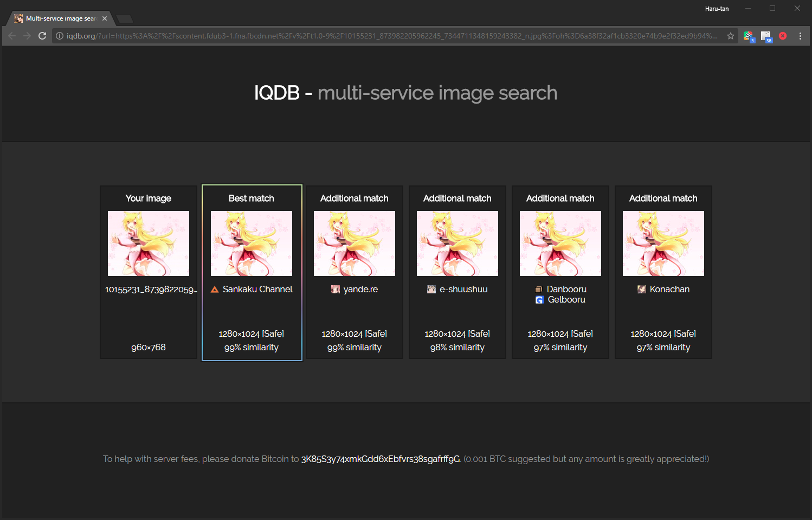Click the Danbooru cube favicon

(x=538, y=289)
